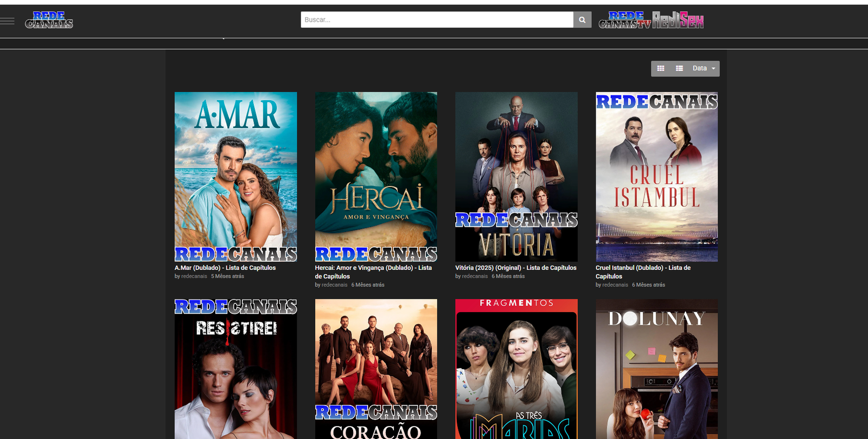This screenshot has height=439, width=868.
Task: Open the RedSex logo link
Action: pyautogui.click(x=678, y=20)
